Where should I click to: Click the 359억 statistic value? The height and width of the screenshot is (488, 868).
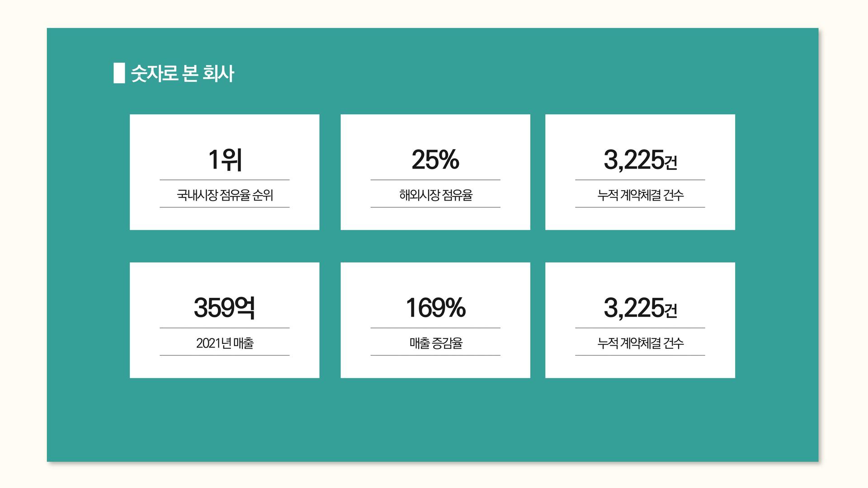225,308
